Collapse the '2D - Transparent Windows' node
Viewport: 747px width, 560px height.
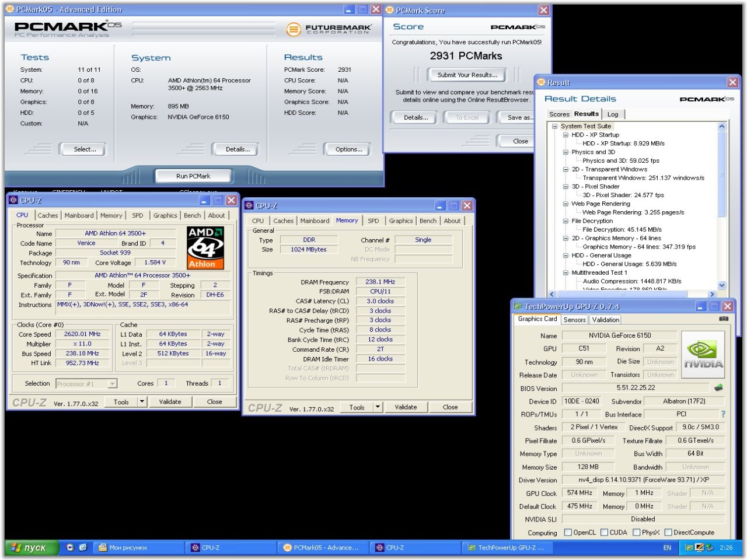tap(566, 169)
